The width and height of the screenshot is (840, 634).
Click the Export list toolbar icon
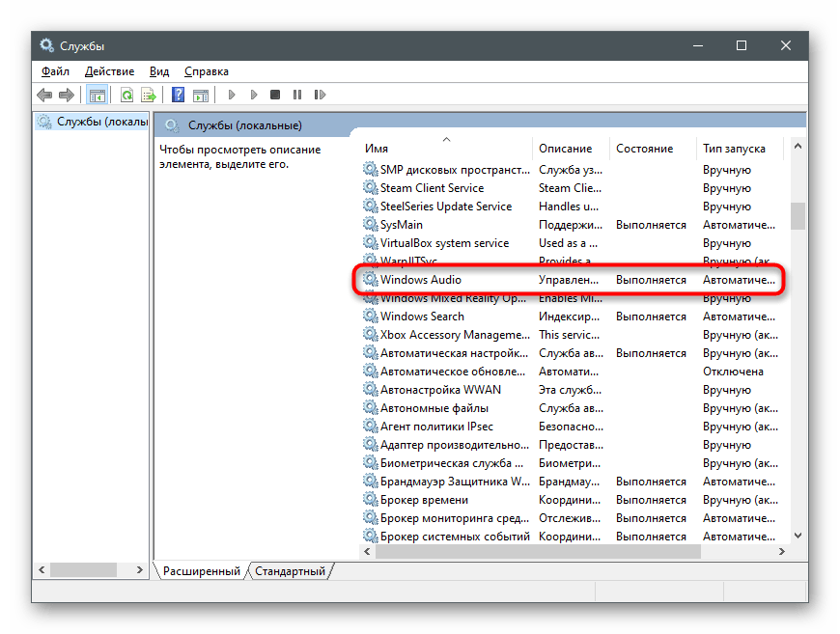(149, 96)
